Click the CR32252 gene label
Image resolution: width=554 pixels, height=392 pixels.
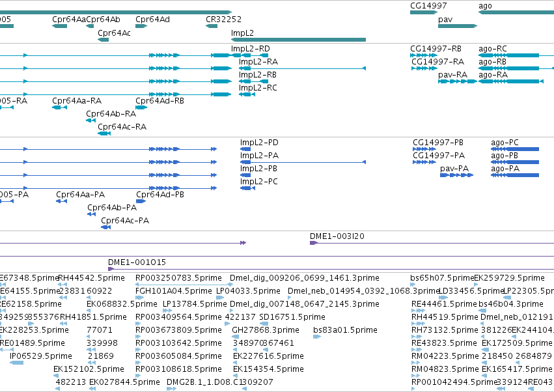click(224, 19)
